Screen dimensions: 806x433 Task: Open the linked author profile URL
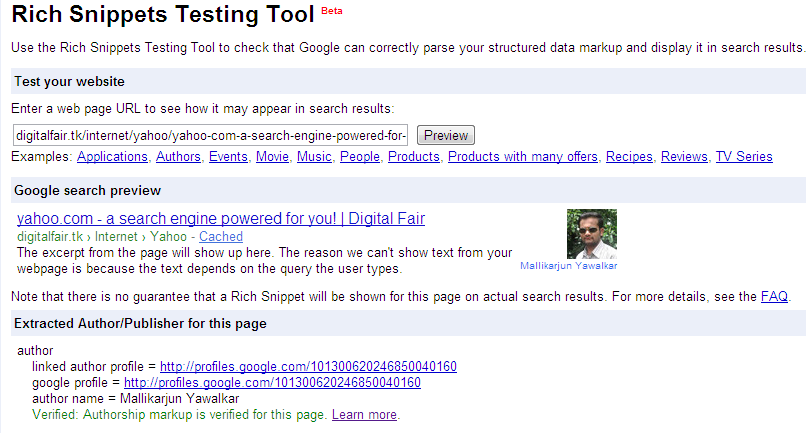click(x=308, y=367)
